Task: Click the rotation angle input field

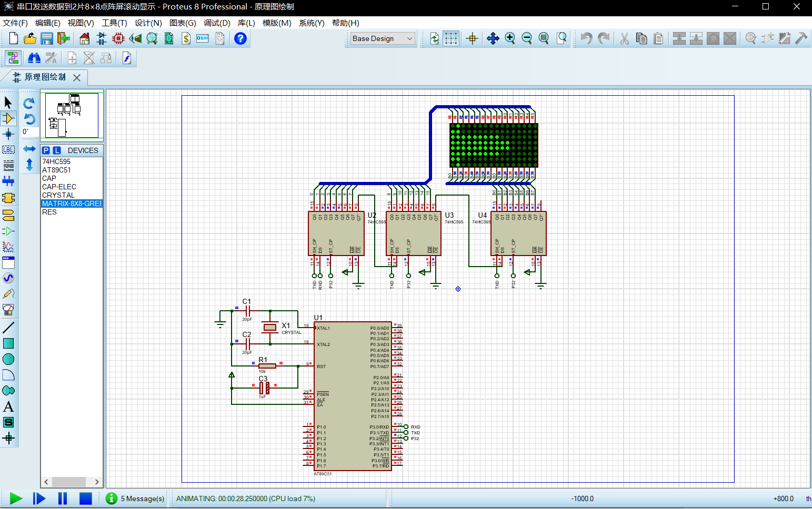Action: [29, 132]
